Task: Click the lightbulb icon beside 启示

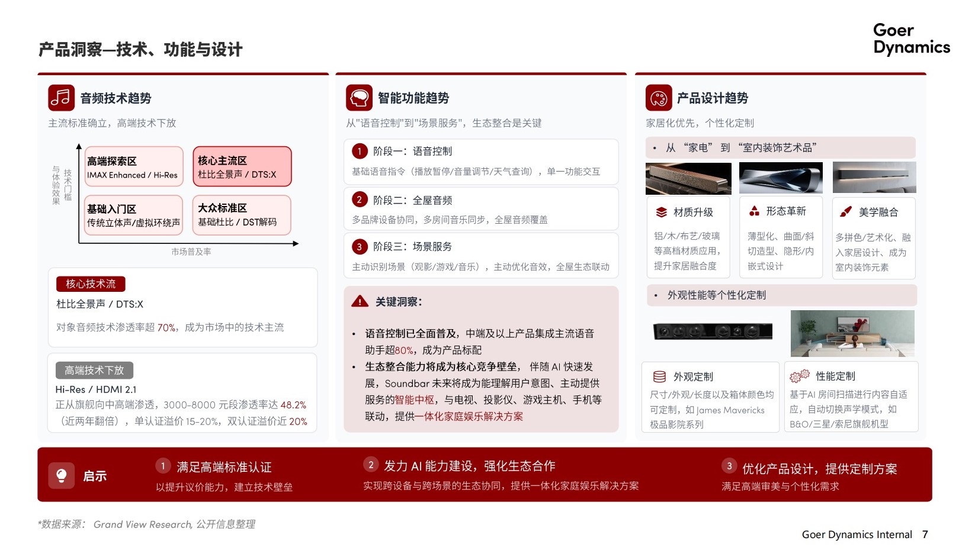Action: tap(61, 475)
